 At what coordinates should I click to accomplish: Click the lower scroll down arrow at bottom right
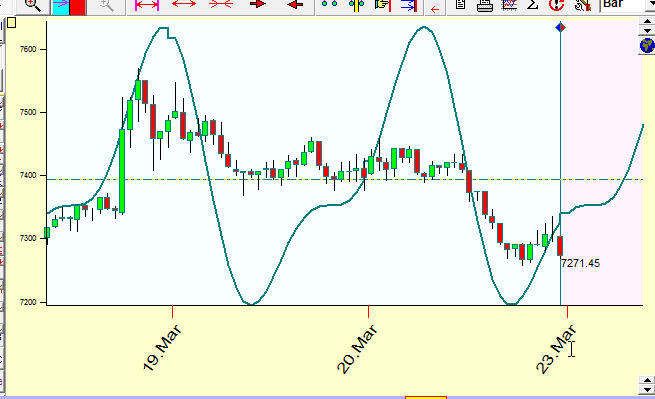[x=647, y=389]
